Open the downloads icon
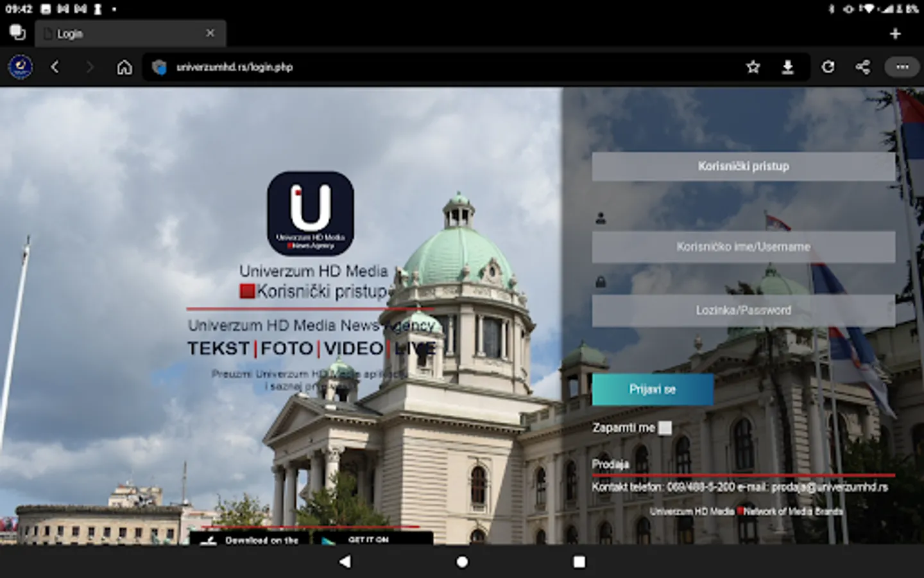 (787, 67)
